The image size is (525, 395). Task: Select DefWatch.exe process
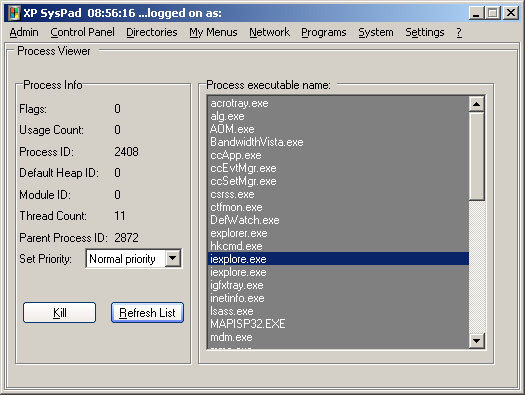pos(338,220)
